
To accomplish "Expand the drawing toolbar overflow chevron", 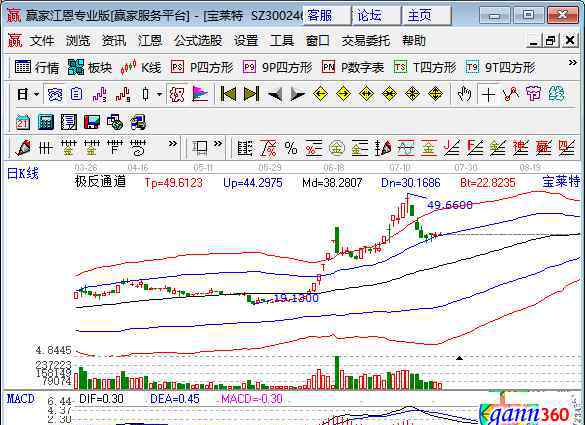I will [172, 143].
